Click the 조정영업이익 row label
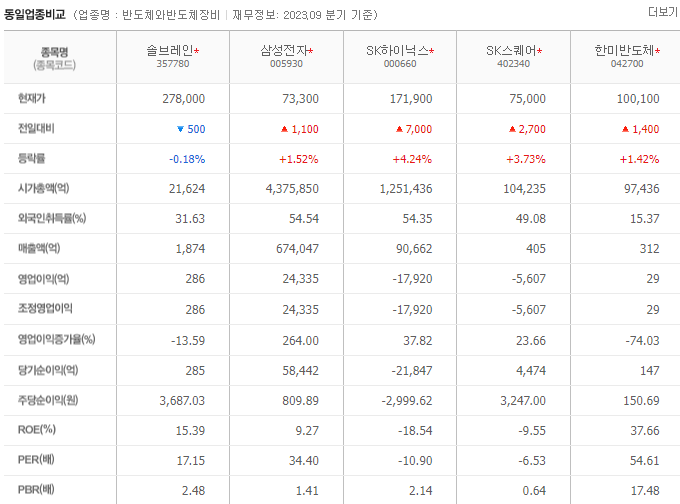Screen dimensions: 680x504 tap(45, 308)
